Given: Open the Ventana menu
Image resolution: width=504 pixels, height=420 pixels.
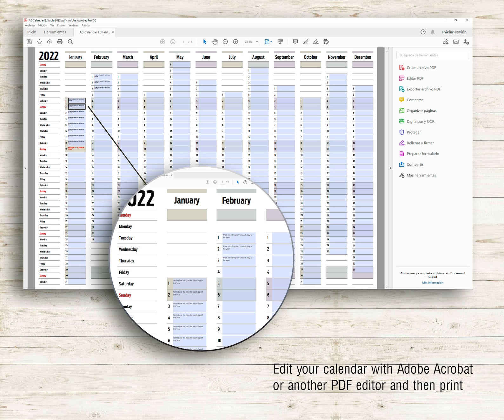Looking at the screenshot, I should pos(73,25).
